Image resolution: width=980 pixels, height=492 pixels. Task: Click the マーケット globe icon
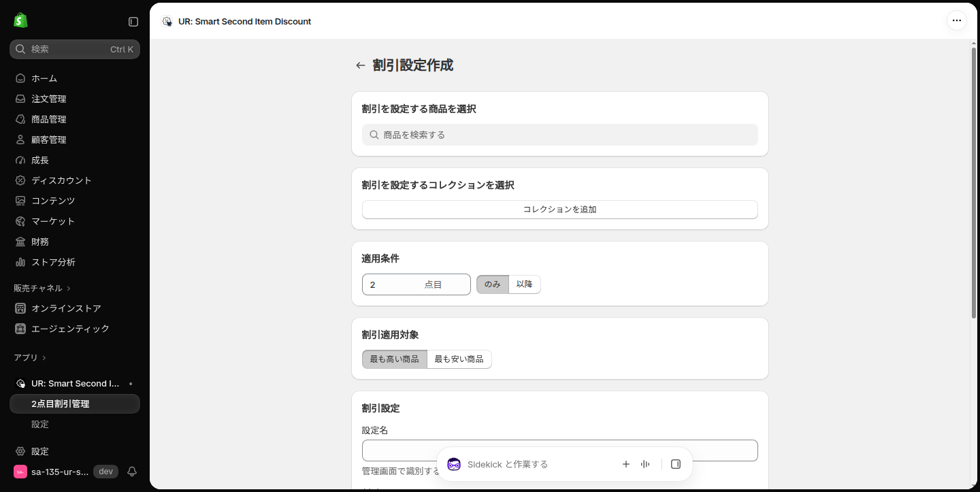click(x=20, y=221)
